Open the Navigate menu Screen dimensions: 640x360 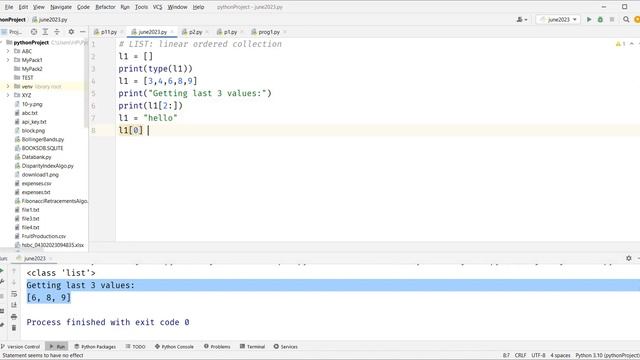point(61,7)
